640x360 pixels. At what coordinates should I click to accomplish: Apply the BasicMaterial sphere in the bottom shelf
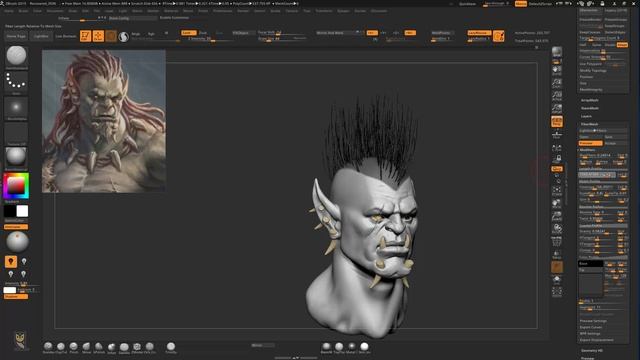click(326, 347)
